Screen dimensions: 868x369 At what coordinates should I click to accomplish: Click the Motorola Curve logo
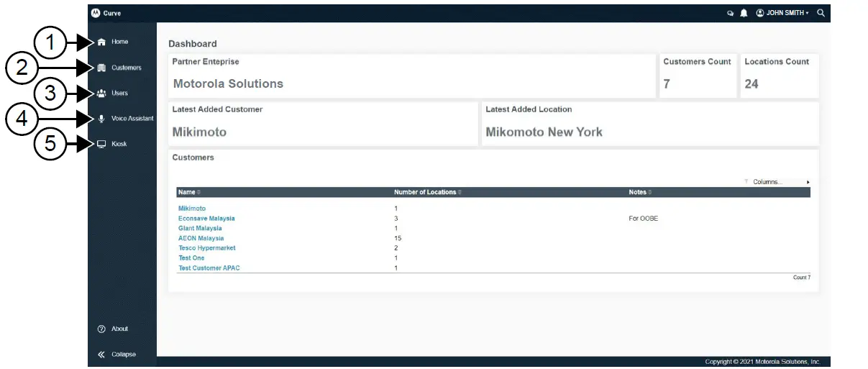pyautogui.click(x=96, y=13)
